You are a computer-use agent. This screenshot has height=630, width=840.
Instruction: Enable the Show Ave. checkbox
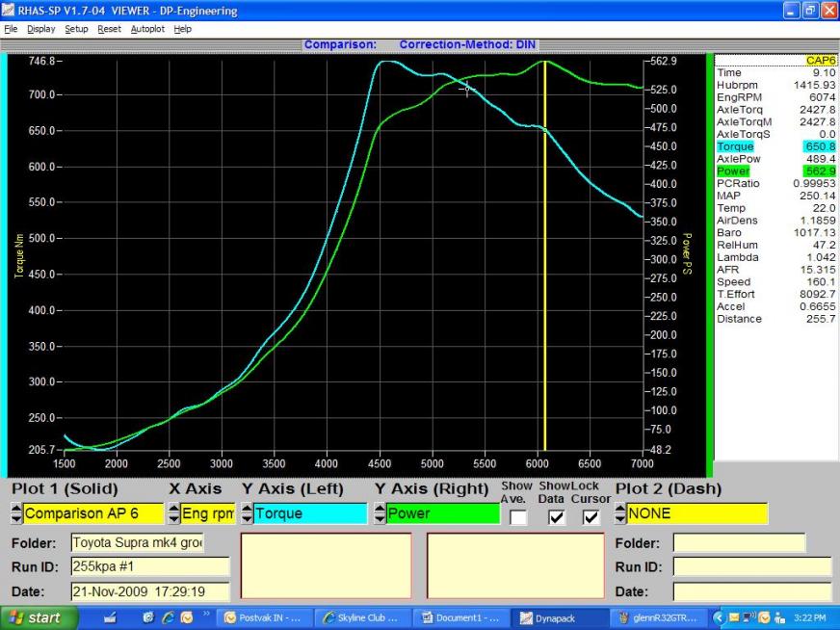point(518,517)
